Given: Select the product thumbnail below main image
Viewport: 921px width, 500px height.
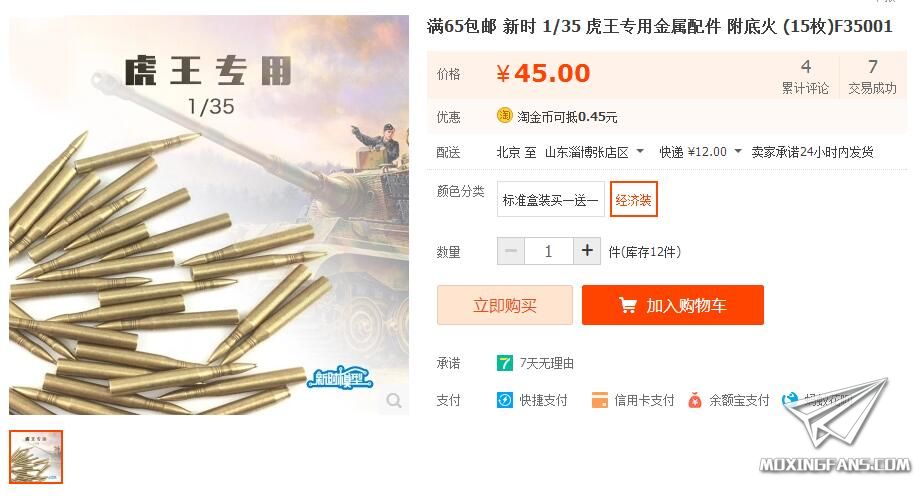Looking at the screenshot, I should (36, 457).
